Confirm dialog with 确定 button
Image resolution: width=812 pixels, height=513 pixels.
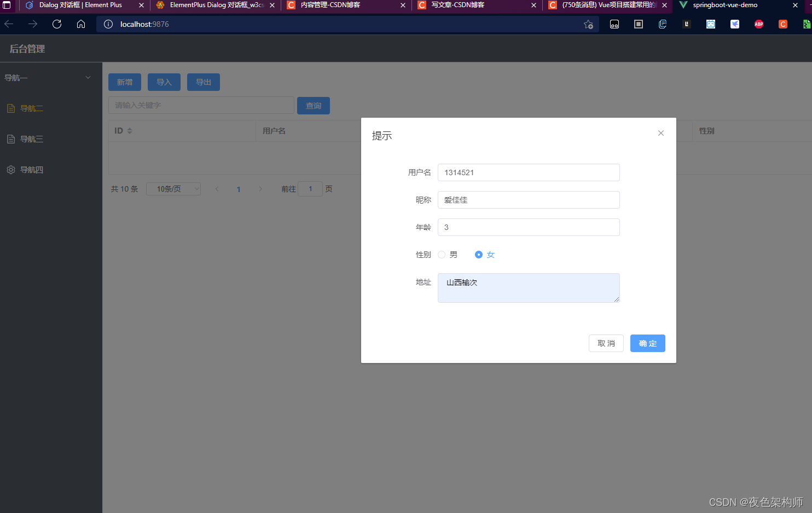point(648,343)
